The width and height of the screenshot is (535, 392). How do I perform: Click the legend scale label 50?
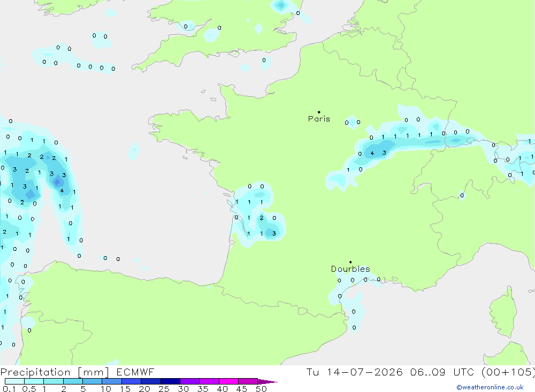click(261, 389)
